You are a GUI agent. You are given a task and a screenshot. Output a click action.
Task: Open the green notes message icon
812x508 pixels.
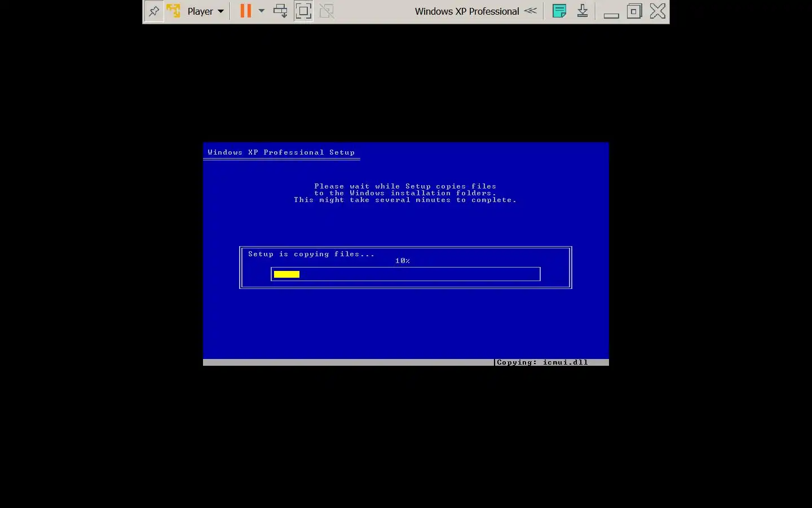(559, 11)
